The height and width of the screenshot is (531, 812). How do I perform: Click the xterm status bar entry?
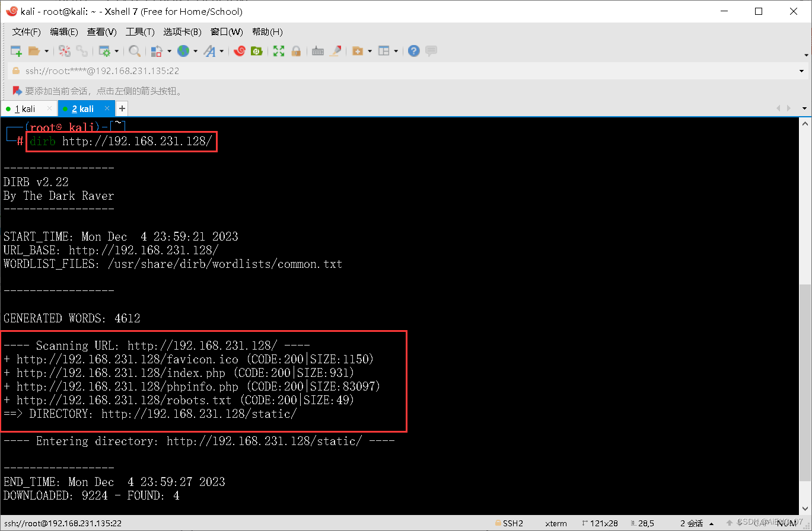556,523
